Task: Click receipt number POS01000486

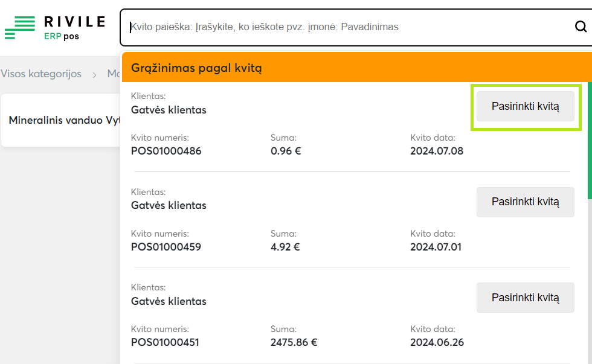Action: pos(166,151)
